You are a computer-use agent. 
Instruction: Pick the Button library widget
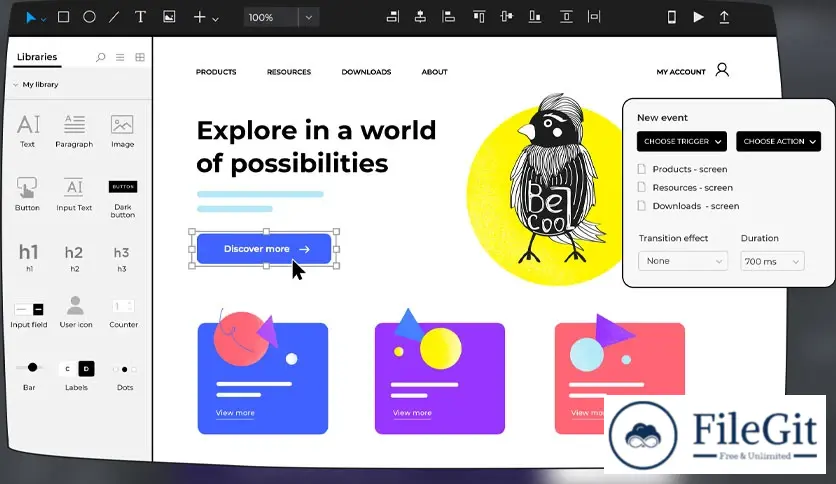tap(27, 194)
